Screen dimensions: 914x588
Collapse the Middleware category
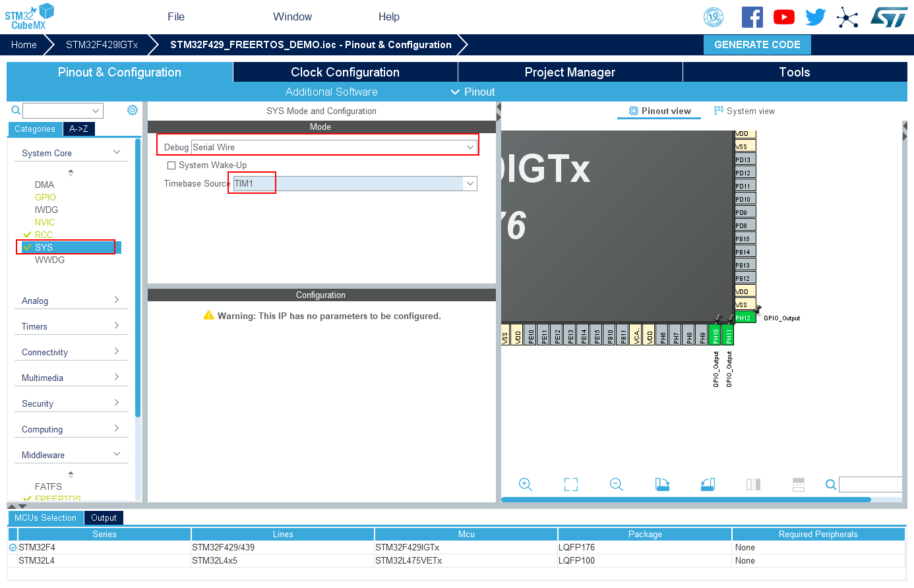point(71,455)
